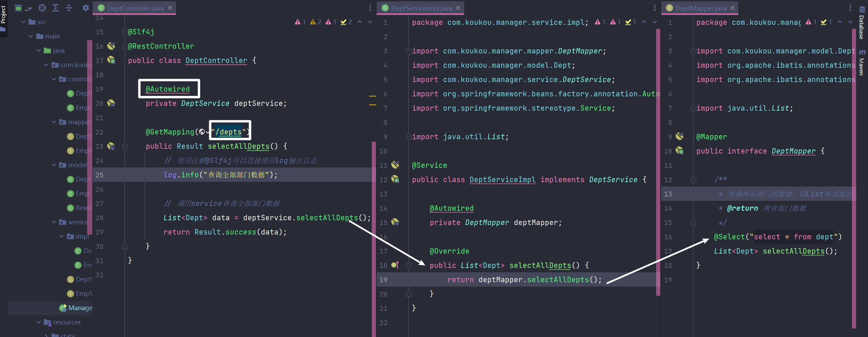
Task: Click bean gutter icon at DeptController line 16
Action: (111, 46)
